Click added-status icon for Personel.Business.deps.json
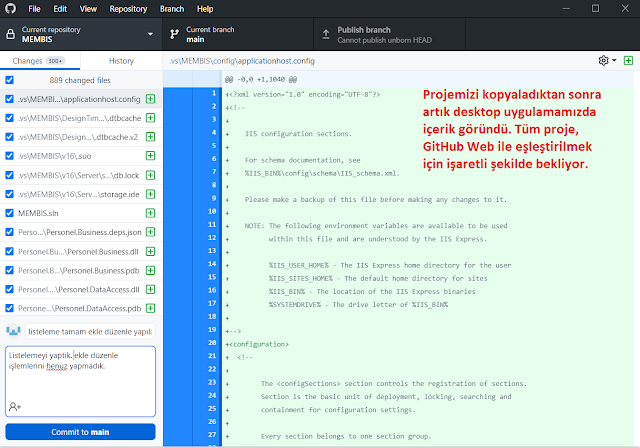640x448 pixels. pos(151,232)
